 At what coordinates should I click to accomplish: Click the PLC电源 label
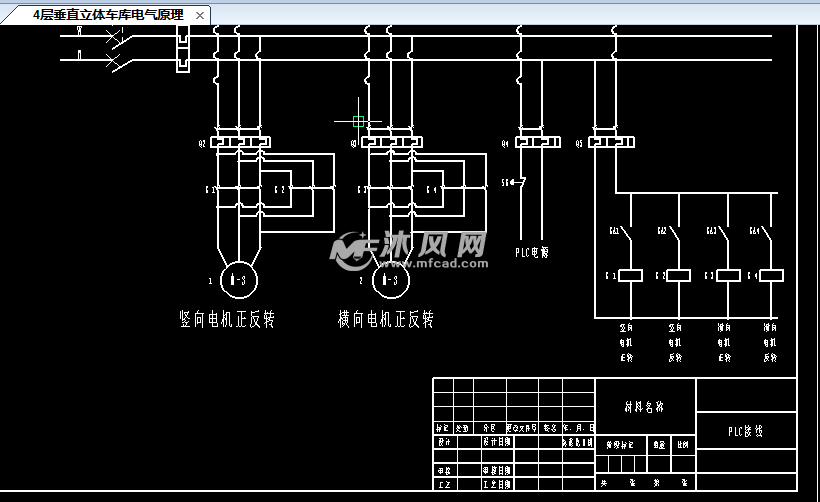point(532,253)
